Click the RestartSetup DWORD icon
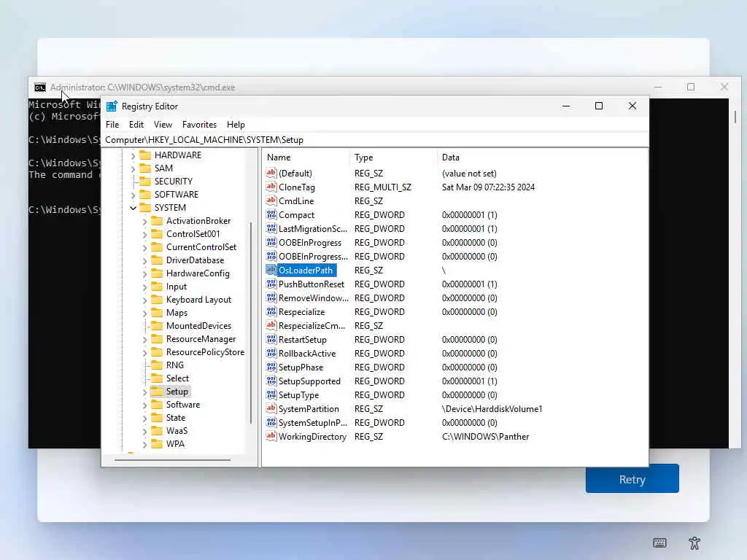 271,339
